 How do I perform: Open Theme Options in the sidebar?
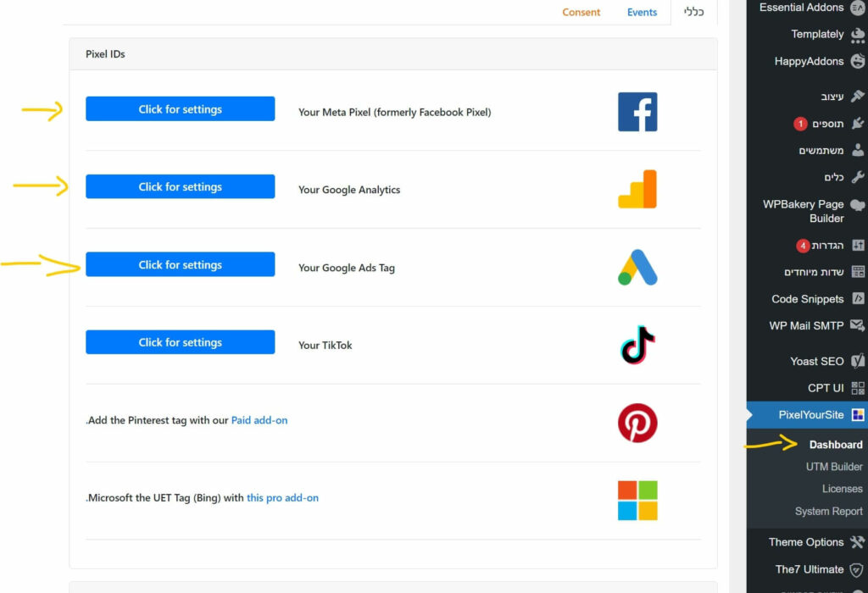(x=806, y=542)
